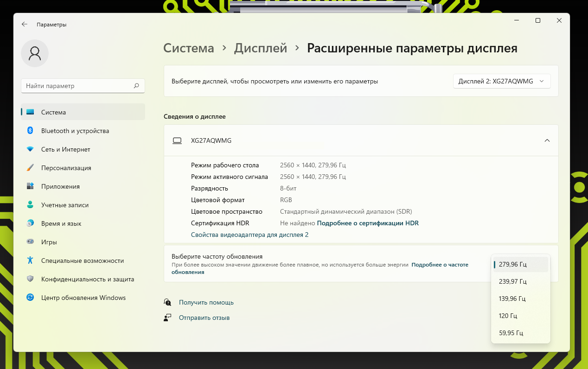The width and height of the screenshot is (588, 369).
Task: Collapse the XG27AQWMG display info section
Action: point(547,140)
